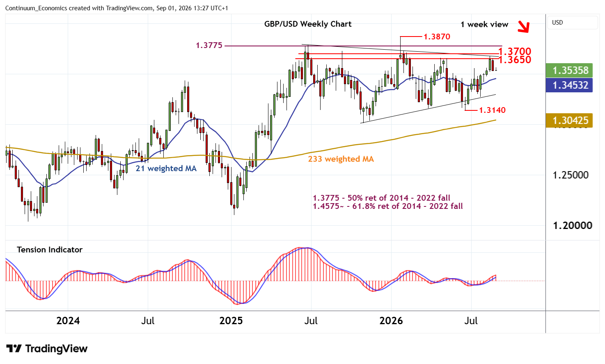This screenshot has width=605, height=364.
Task: Open the USD currency selector
Action: click(x=573, y=23)
